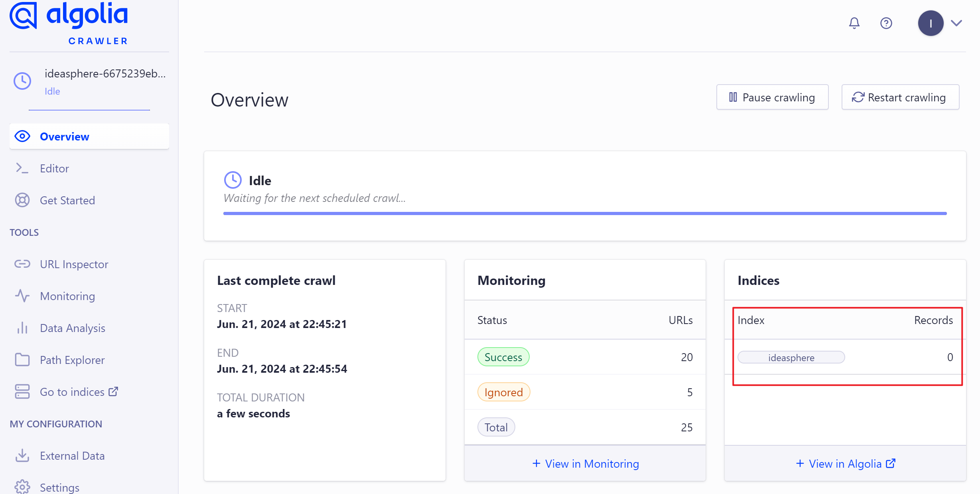Click the Get Started lifebuoy icon
The width and height of the screenshot is (980, 494).
click(22, 200)
